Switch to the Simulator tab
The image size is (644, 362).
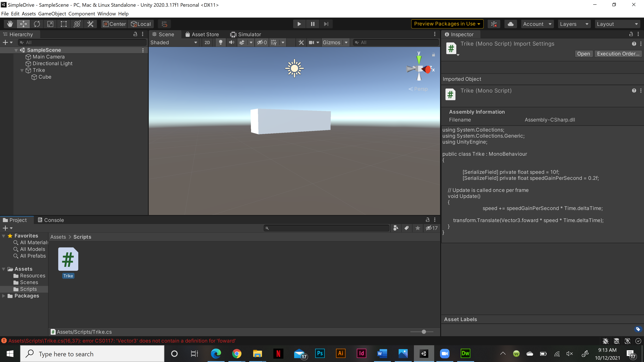[246, 35]
